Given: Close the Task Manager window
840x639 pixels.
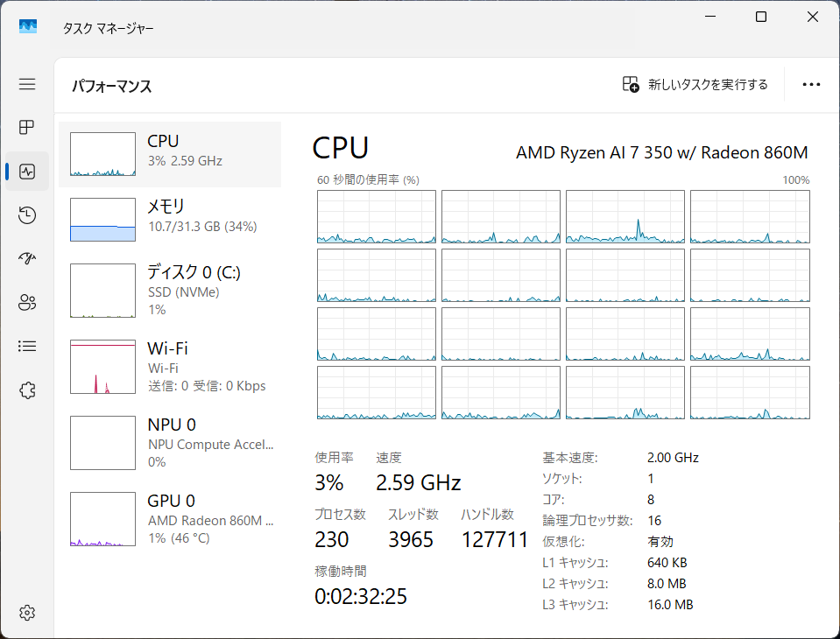Looking at the screenshot, I should click(812, 17).
